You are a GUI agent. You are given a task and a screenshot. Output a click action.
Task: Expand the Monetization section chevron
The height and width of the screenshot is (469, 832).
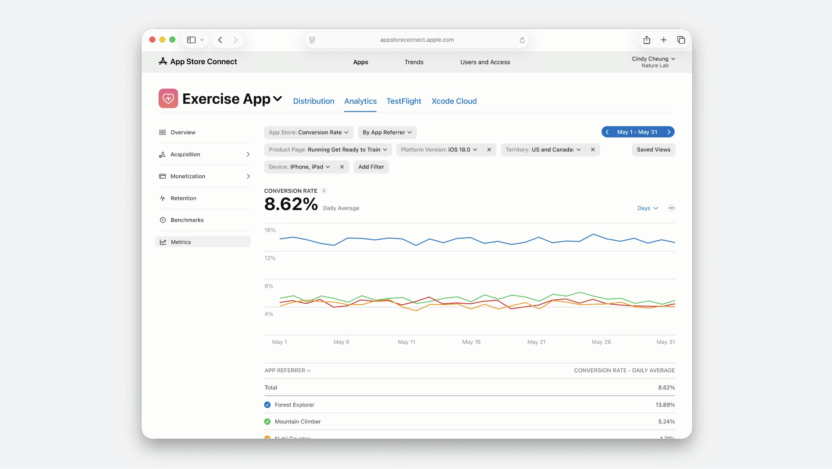tap(248, 176)
